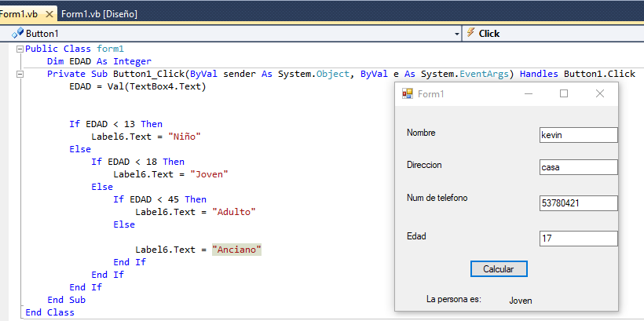Select the Form1.vb code tab
The width and height of the screenshot is (644, 321).
coord(19,14)
